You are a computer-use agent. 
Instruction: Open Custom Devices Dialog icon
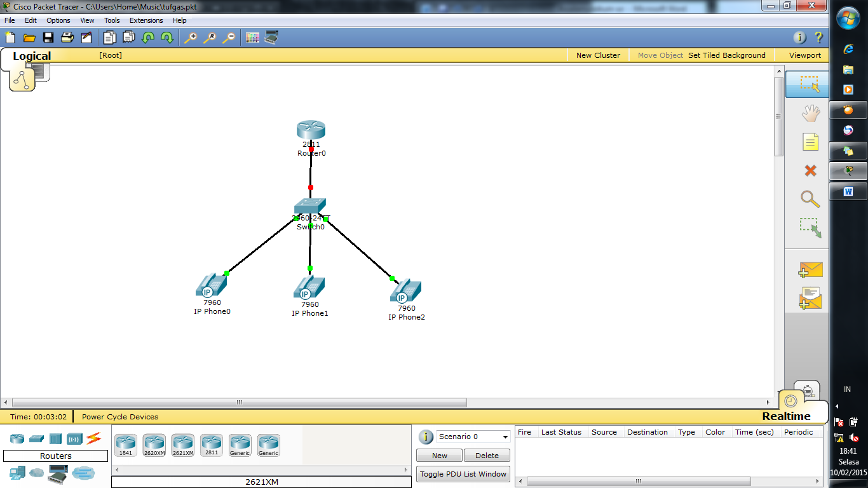coord(271,37)
